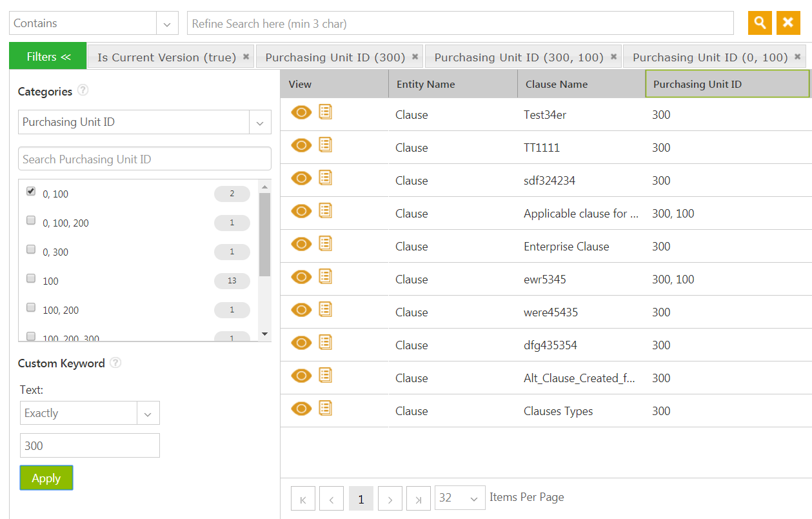This screenshot has width=812, height=519.
Task: Sort by Clause Name column header
Action: tap(557, 85)
